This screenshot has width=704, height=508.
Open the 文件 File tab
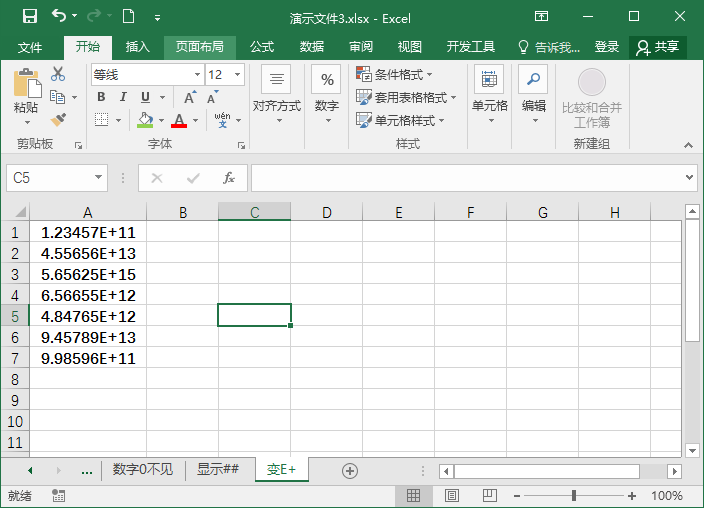(30, 47)
